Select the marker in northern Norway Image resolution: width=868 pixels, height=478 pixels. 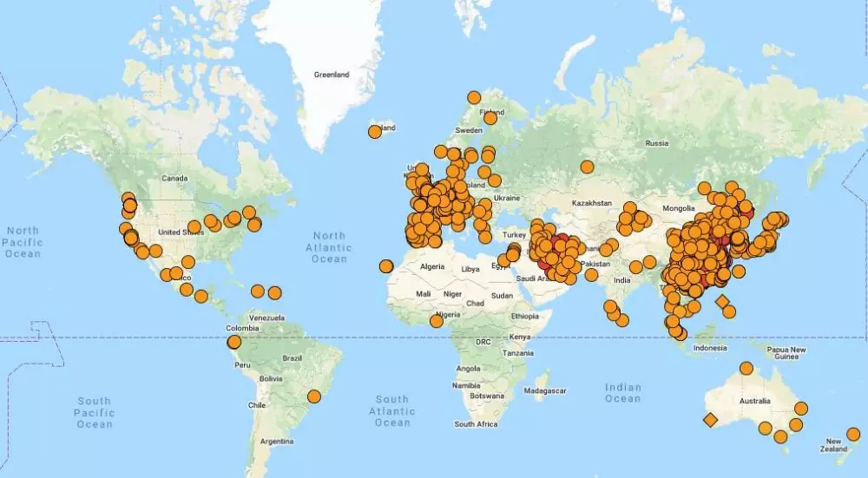click(x=474, y=98)
